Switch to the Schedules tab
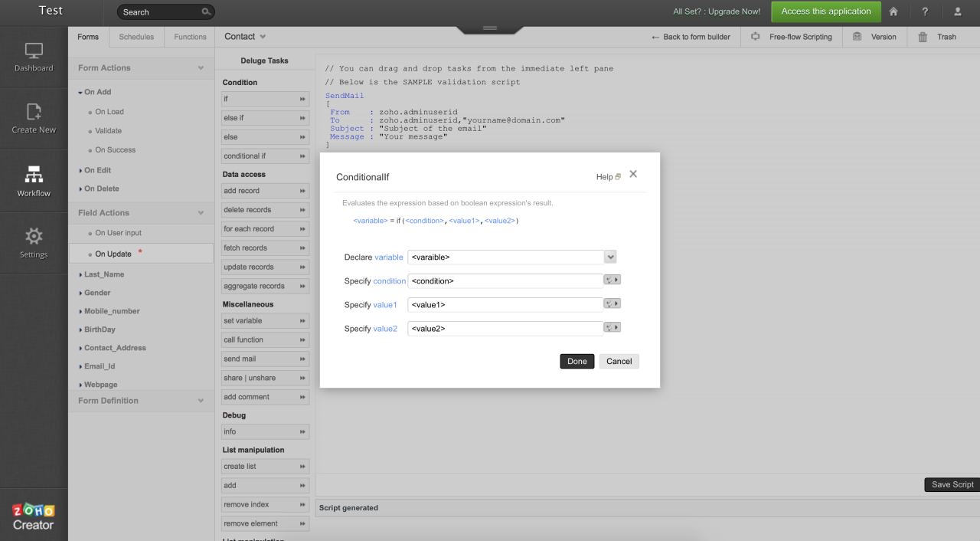Image resolution: width=980 pixels, height=541 pixels. tap(137, 37)
